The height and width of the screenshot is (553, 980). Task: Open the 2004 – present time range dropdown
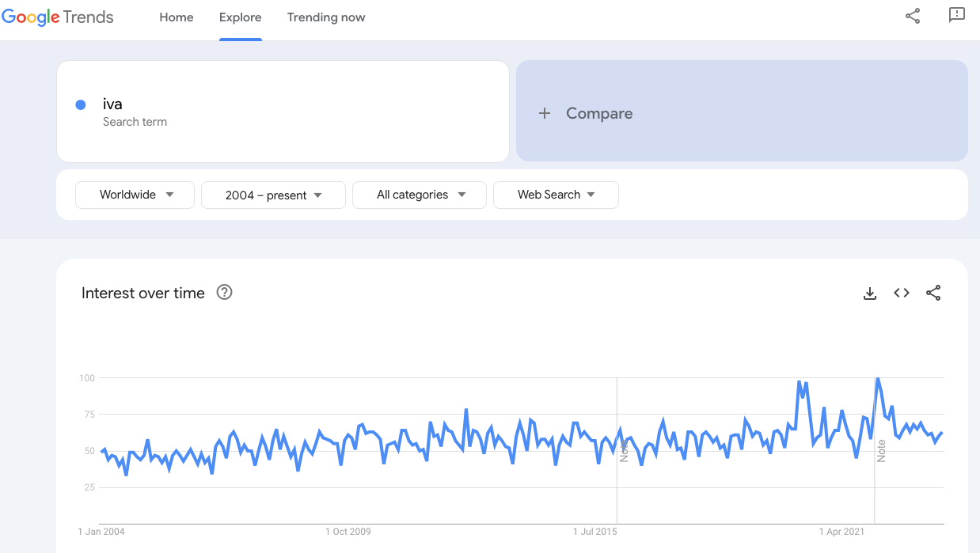pyautogui.click(x=273, y=195)
